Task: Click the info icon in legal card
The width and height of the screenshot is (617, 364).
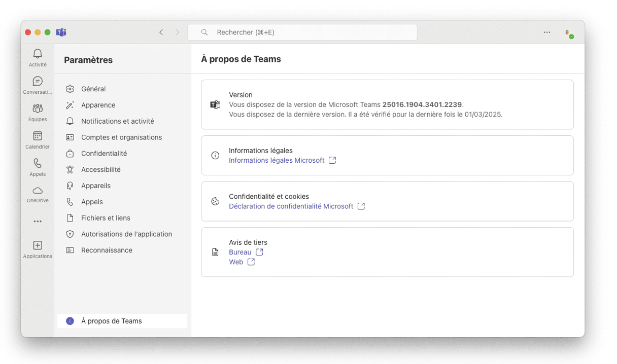Action: 215,156
